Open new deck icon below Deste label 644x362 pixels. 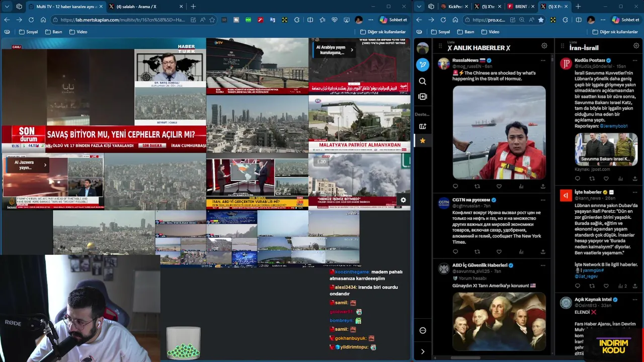[x=423, y=126]
